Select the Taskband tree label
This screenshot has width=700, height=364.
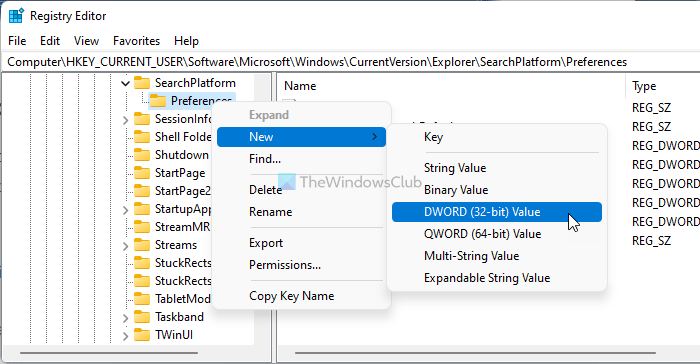[x=179, y=317]
